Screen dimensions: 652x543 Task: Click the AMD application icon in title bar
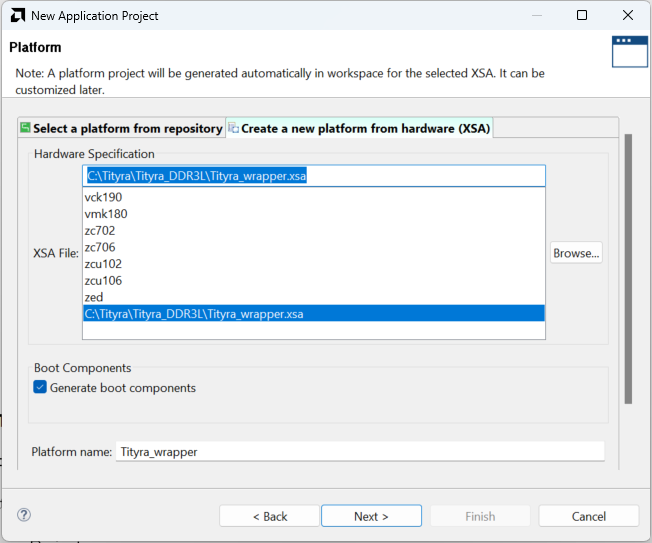(x=16, y=16)
